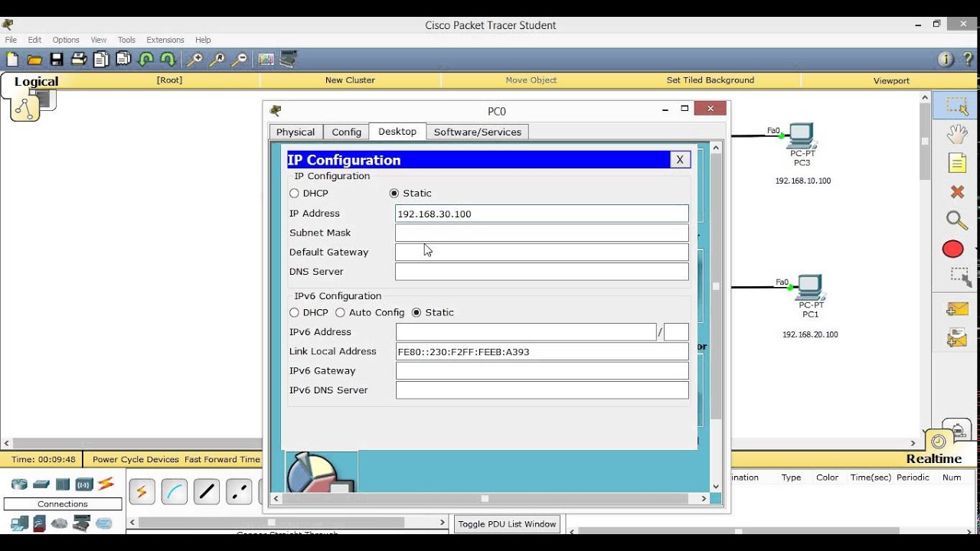980x551 pixels.
Task: Click the IPv6 Gateway input field
Action: 542,371
